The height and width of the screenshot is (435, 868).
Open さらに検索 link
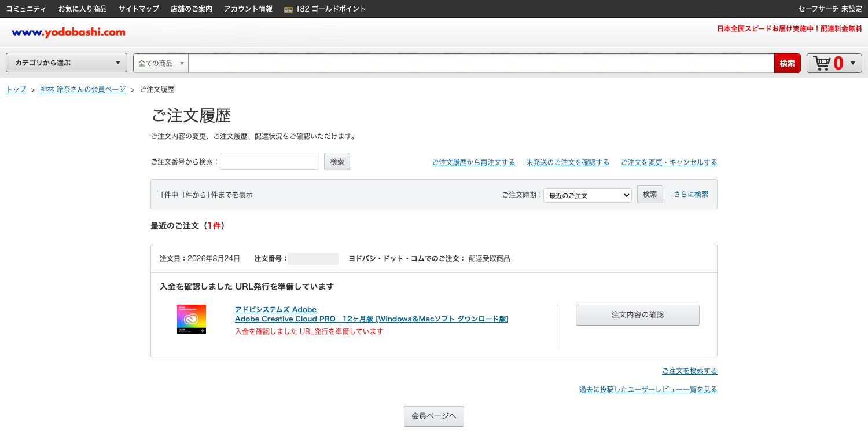(691, 194)
